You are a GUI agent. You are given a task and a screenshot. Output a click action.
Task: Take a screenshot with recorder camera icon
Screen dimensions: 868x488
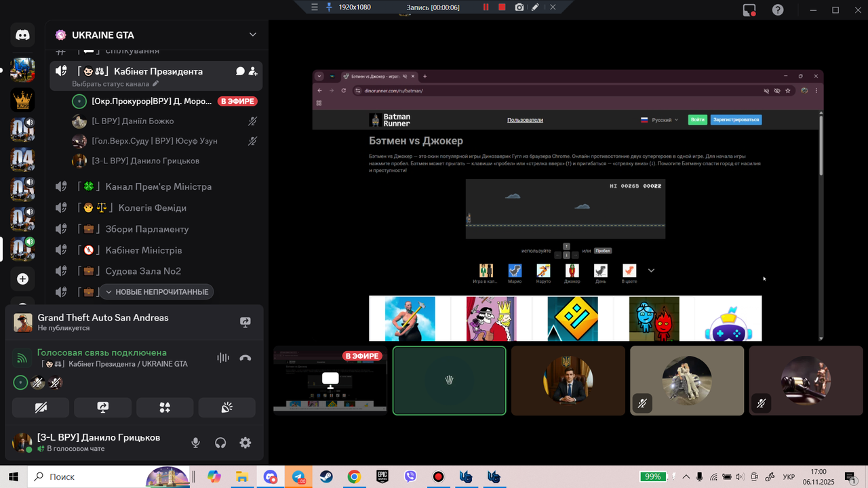(519, 7)
